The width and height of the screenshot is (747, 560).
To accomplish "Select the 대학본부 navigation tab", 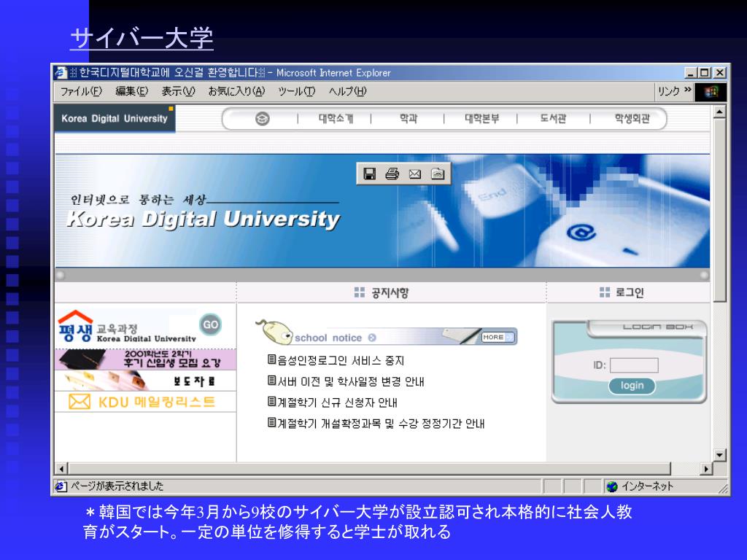I will tap(481, 119).
